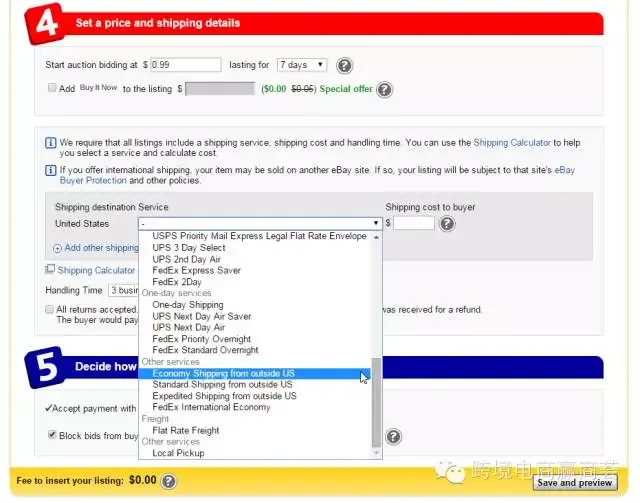The width and height of the screenshot is (640, 503).
Task: Open eBay Buyer Protection link
Action: click(317, 175)
